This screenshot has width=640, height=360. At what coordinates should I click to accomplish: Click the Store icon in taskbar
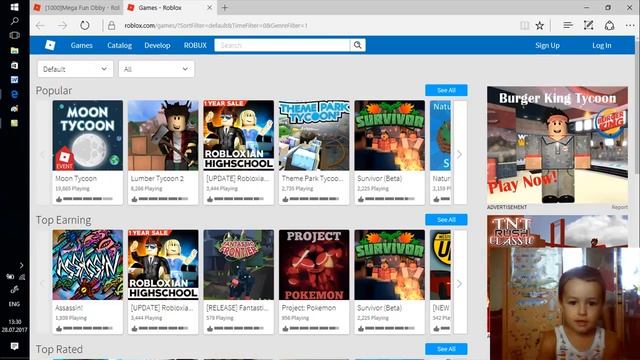[x=14, y=65]
